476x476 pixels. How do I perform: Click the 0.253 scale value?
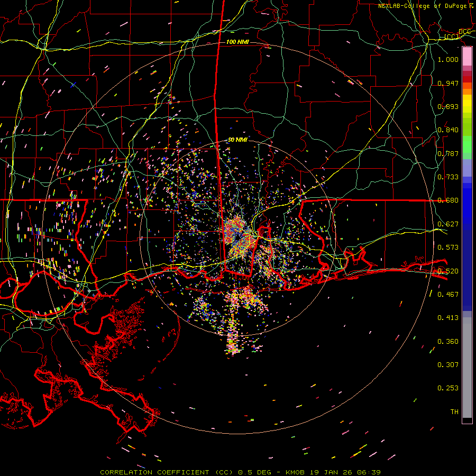(448, 388)
